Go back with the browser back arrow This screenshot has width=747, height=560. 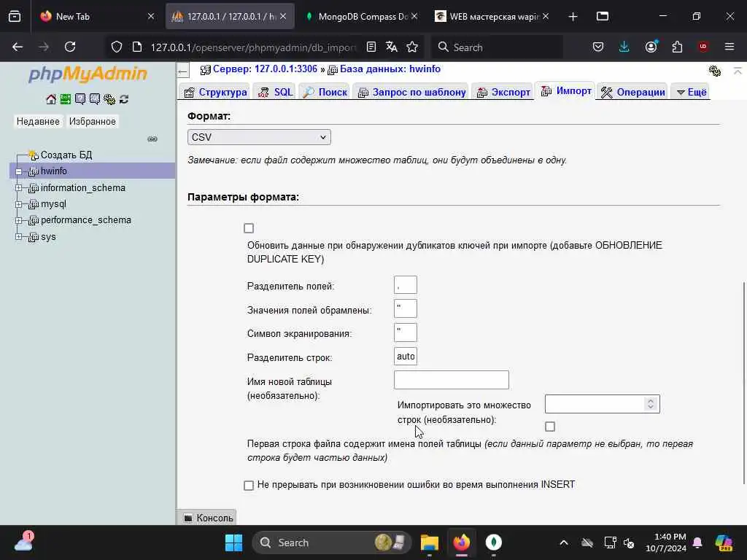pyautogui.click(x=18, y=47)
